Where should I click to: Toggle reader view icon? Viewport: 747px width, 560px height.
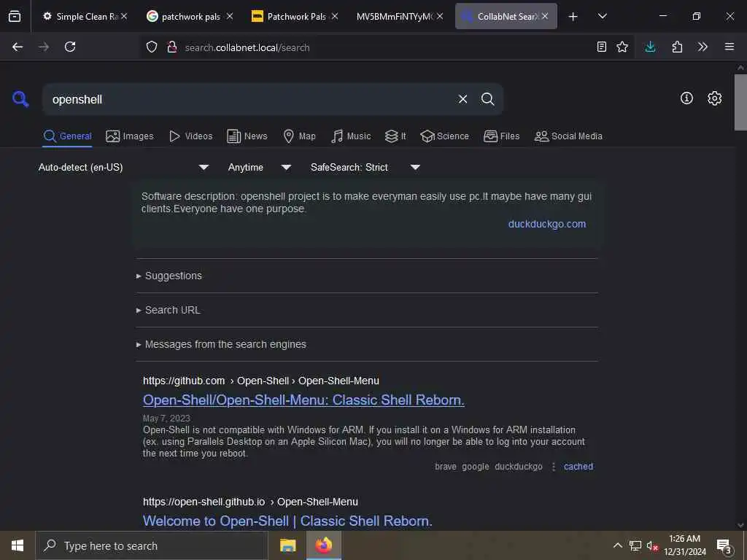(x=602, y=47)
